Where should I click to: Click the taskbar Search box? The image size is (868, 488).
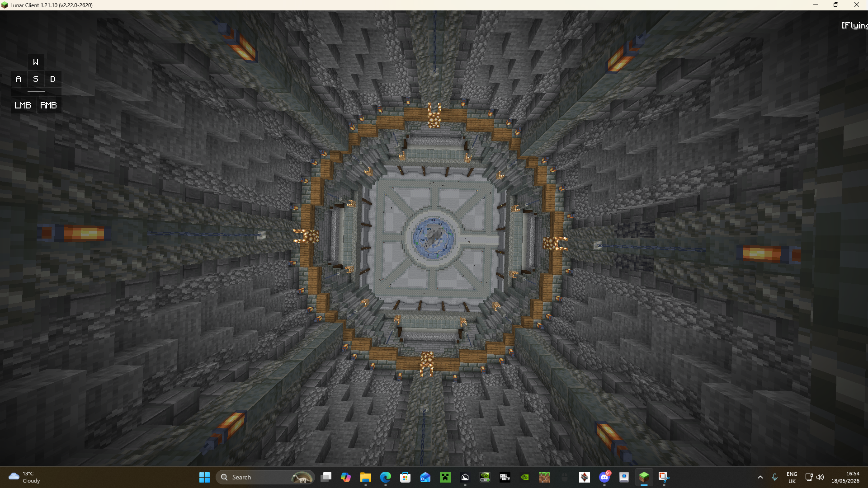pos(265,477)
